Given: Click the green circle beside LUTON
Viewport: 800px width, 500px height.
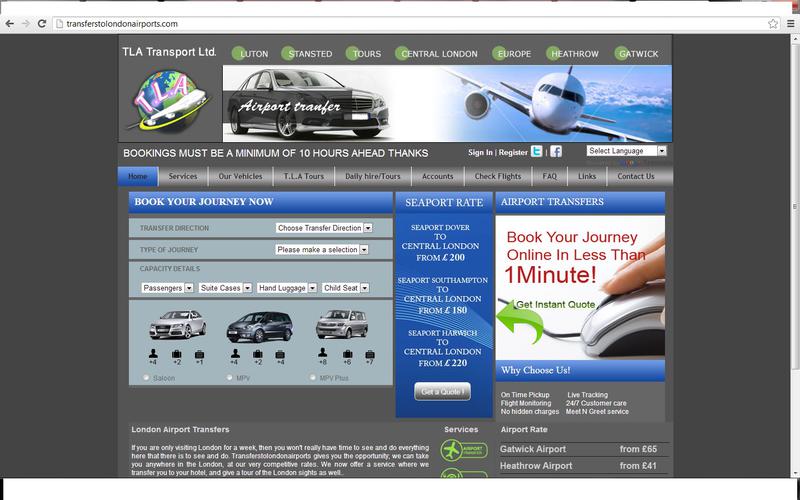Looking at the screenshot, I should [238, 53].
